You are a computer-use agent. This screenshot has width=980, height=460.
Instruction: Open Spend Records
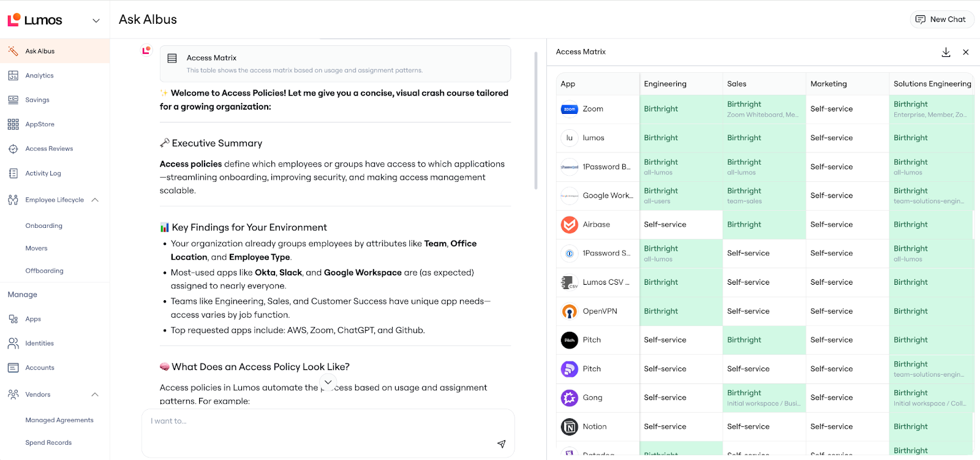(x=48, y=443)
